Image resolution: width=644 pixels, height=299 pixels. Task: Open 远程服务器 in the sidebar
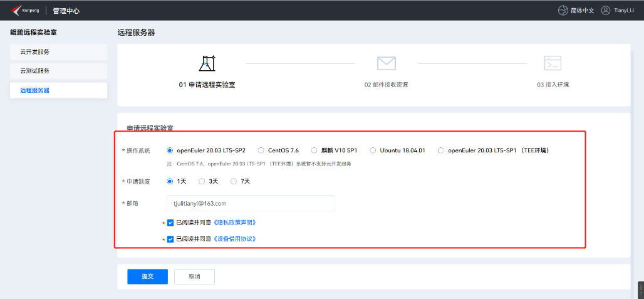[x=59, y=90]
